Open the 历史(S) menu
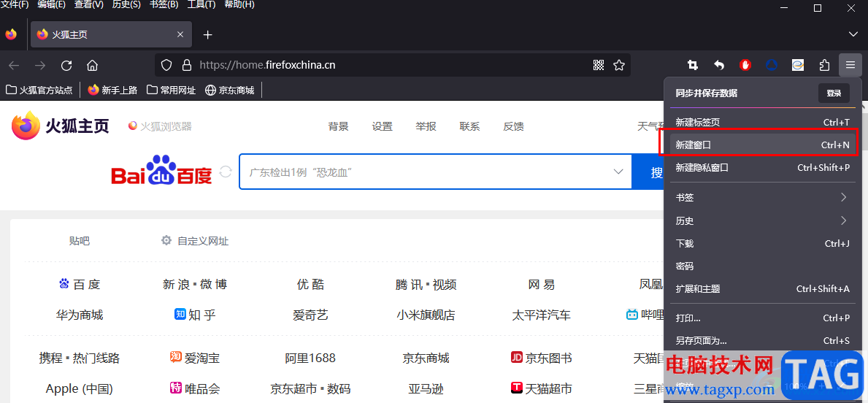The height and width of the screenshot is (403, 868). [126, 5]
